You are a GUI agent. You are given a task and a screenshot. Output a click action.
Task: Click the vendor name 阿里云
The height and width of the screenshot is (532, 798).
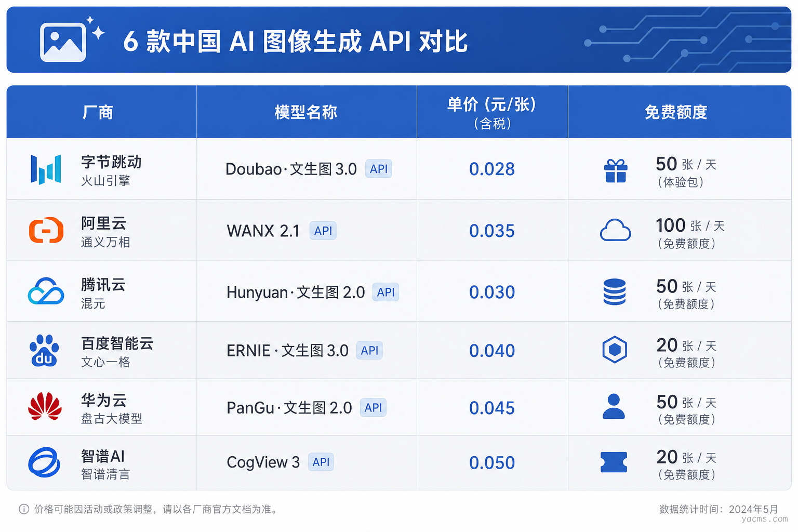[103, 223]
